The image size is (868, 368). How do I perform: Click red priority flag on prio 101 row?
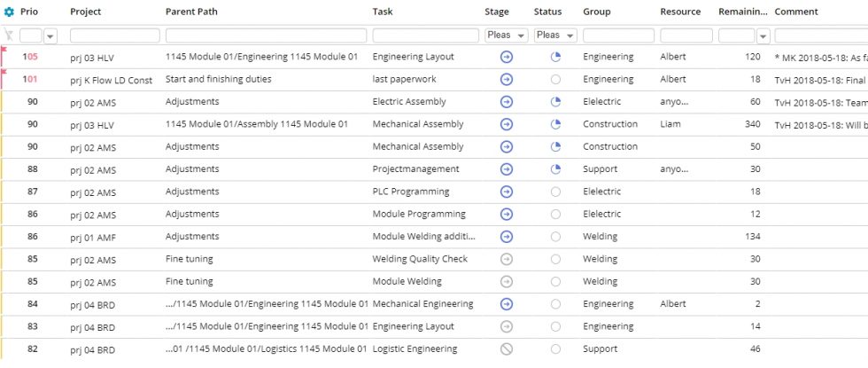[4, 74]
